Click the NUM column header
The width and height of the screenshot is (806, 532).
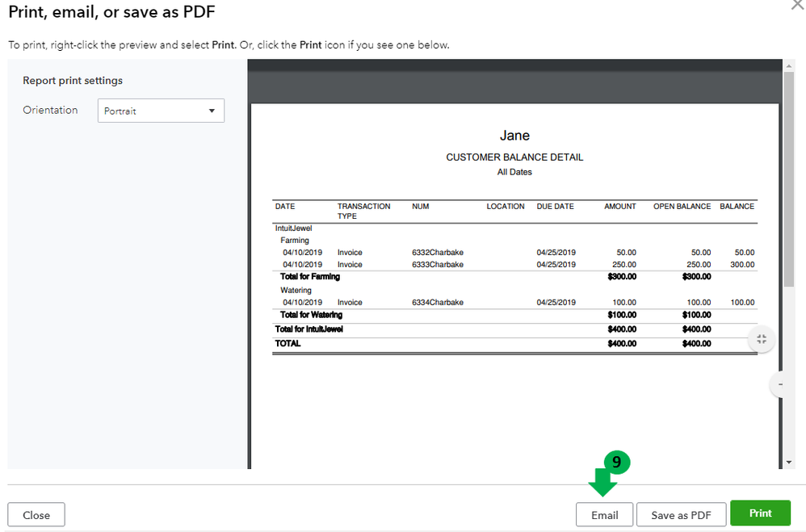pyautogui.click(x=420, y=206)
